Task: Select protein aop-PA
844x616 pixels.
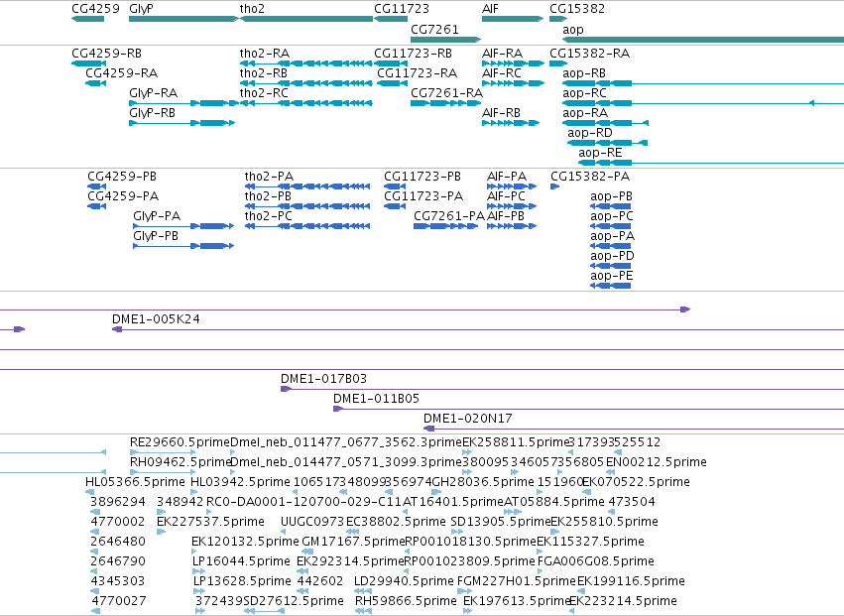Action: pos(610,246)
